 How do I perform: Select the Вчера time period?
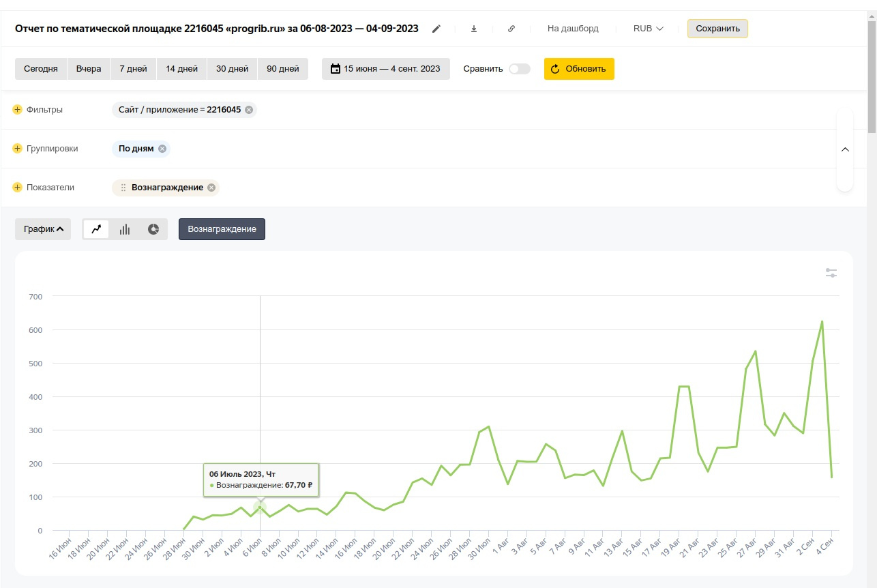click(89, 68)
